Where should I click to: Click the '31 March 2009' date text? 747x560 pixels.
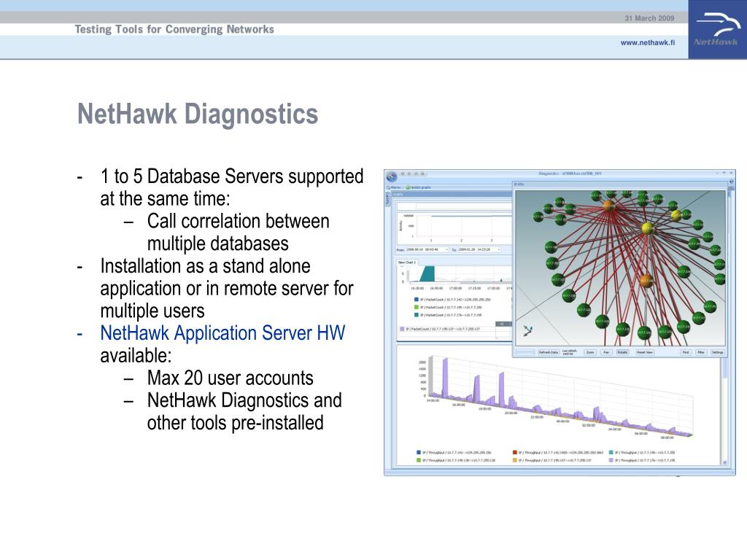[649, 18]
